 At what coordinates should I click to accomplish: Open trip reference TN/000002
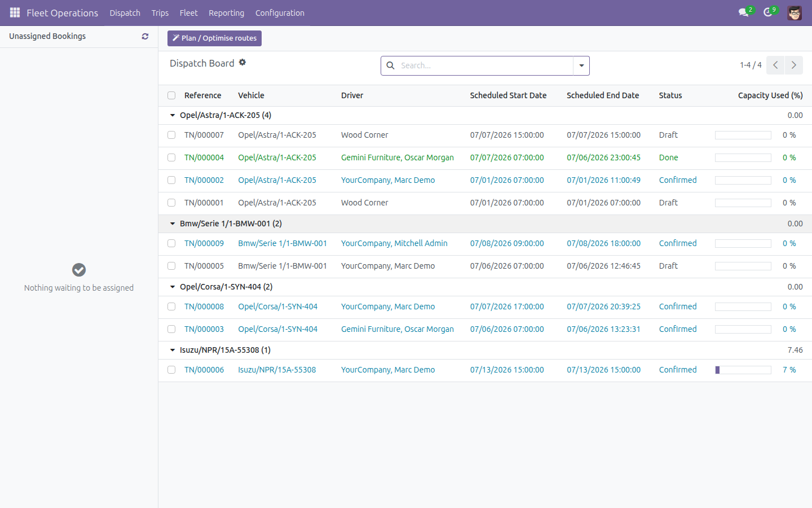pos(204,180)
